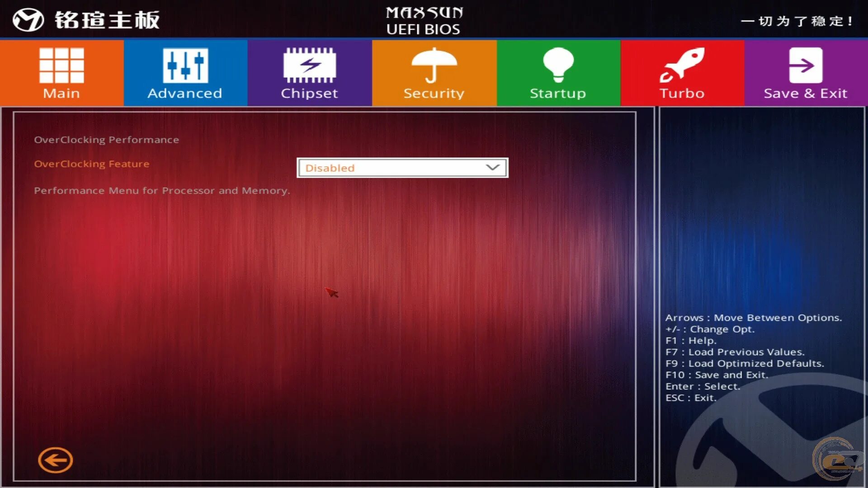The height and width of the screenshot is (488, 868).
Task: Click the Maxsun logo at top left
Action: [x=28, y=20]
